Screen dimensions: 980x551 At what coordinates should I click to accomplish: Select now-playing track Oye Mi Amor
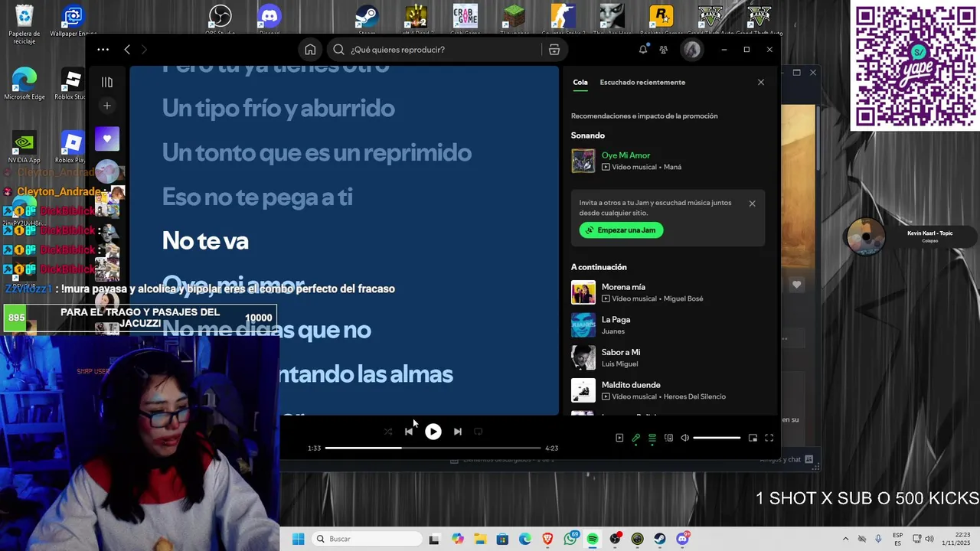tap(626, 155)
